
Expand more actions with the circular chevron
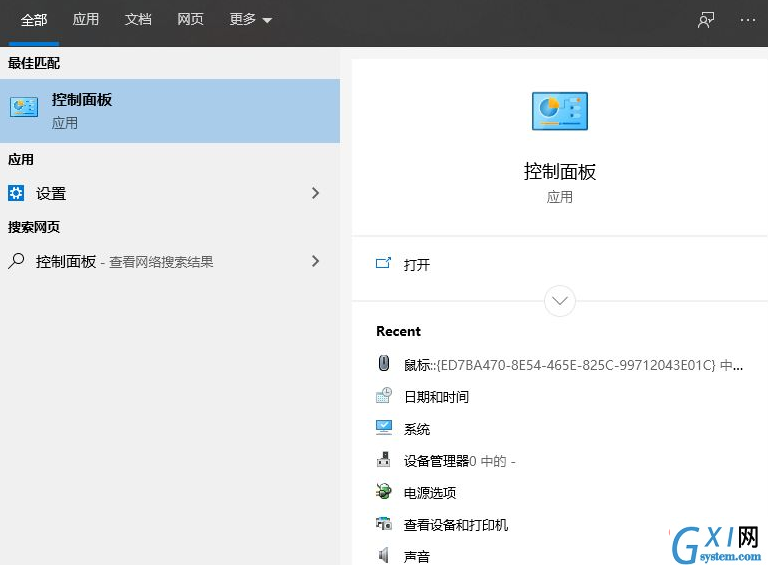click(x=560, y=301)
